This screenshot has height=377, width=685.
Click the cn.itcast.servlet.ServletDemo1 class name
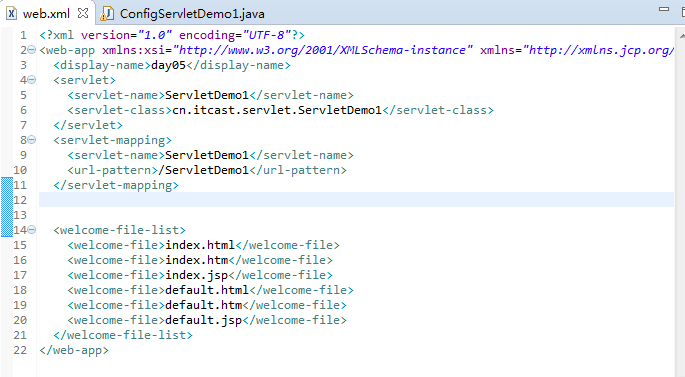[277, 110]
